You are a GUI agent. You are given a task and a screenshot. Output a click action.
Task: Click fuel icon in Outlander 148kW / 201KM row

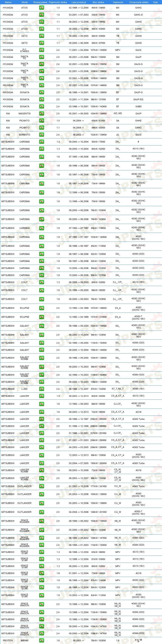[41, 512]
